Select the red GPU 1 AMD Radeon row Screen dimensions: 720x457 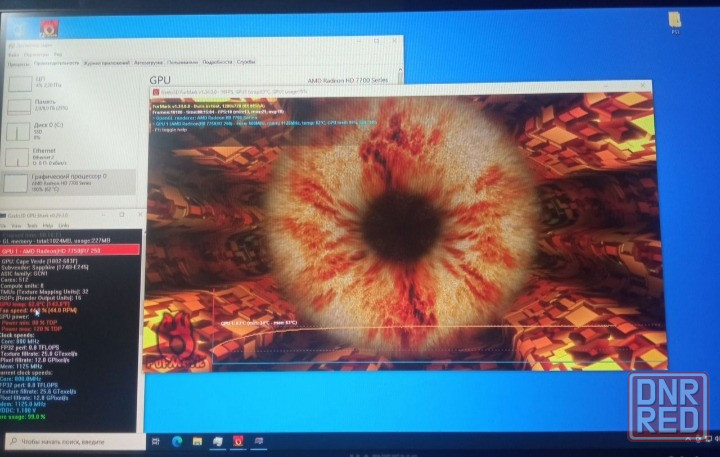(70, 251)
